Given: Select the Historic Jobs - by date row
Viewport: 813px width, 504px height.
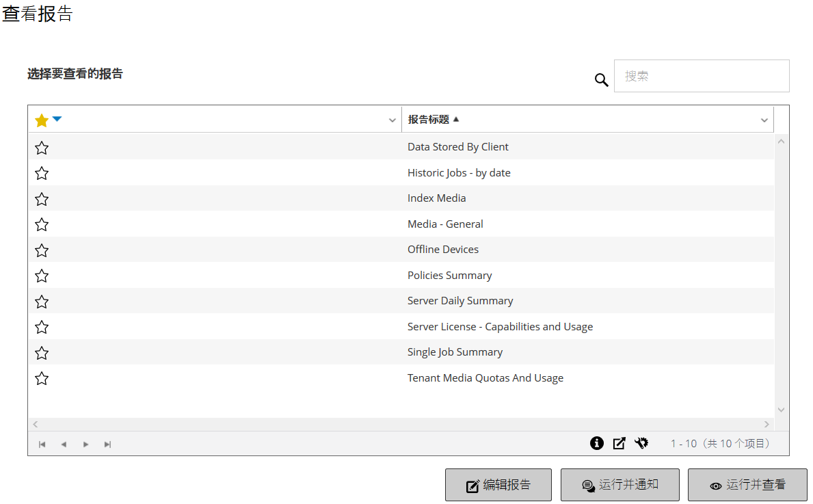Looking at the screenshot, I should [x=401, y=172].
